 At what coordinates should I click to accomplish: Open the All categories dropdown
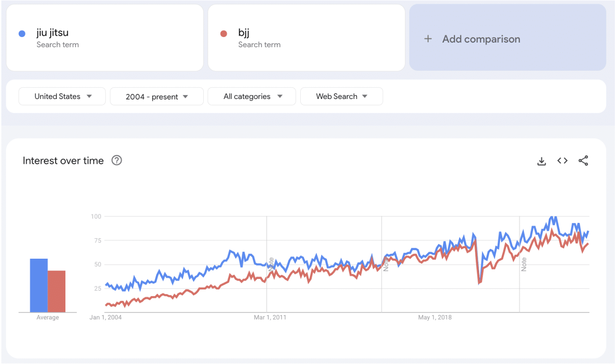tap(252, 96)
